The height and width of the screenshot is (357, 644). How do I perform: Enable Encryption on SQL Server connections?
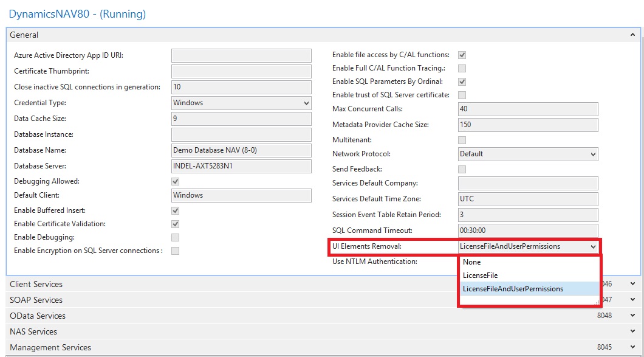coord(176,251)
